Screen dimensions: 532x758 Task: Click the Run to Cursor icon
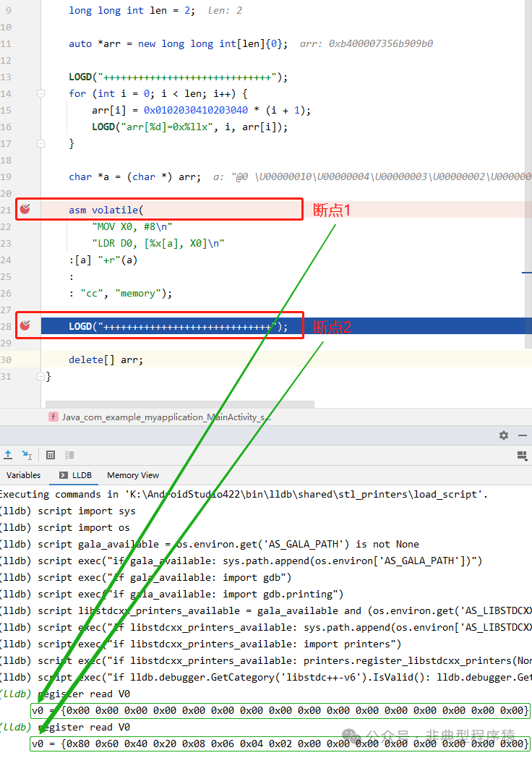[x=27, y=454]
